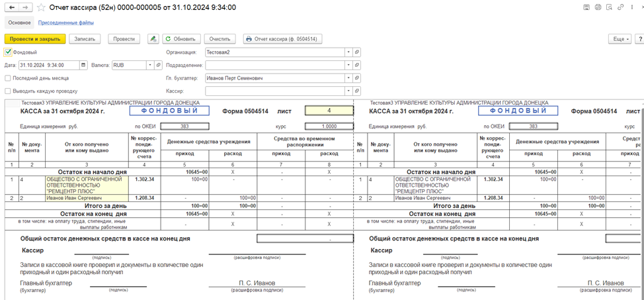Expand the Кассир dropdown arrow
The height and width of the screenshot is (300, 644).
coord(348,91)
